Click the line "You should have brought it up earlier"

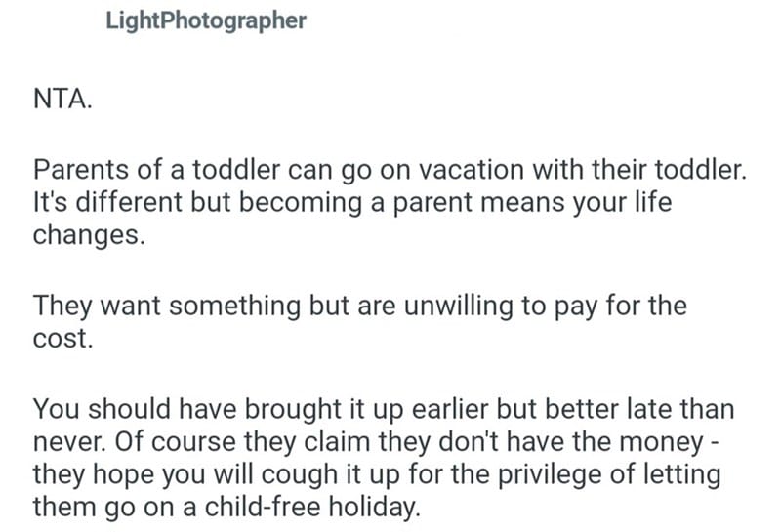point(384,408)
